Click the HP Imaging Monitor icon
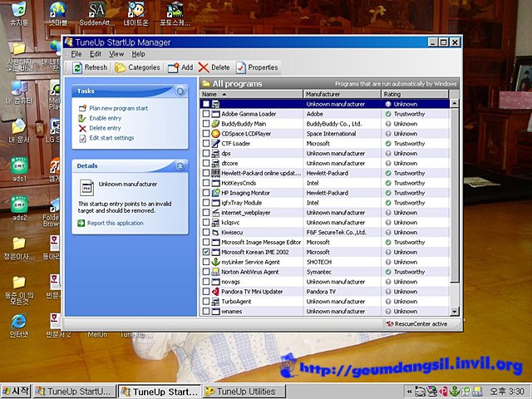 pyautogui.click(x=215, y=193)
